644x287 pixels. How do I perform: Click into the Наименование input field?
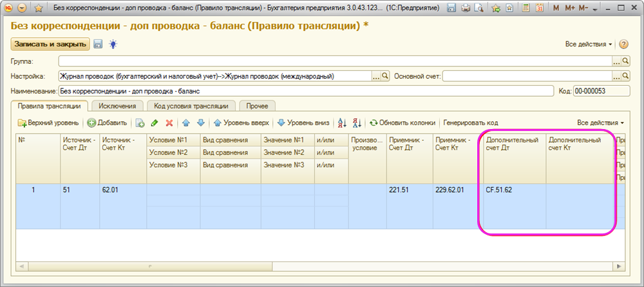click(x=306, y=91)
